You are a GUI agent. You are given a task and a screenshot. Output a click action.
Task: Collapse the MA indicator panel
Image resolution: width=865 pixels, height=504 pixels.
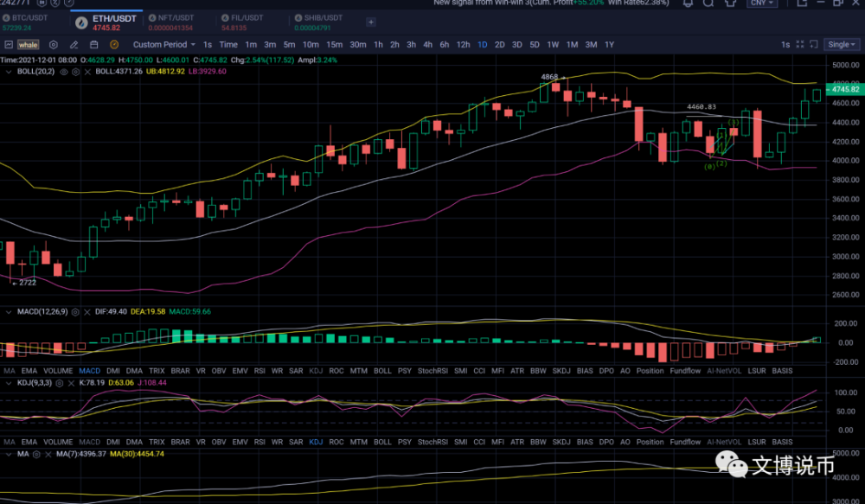tap(9, 455)
